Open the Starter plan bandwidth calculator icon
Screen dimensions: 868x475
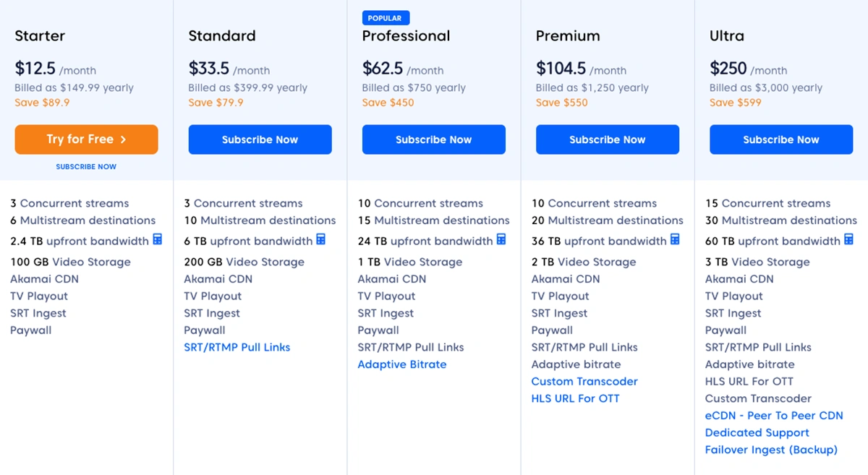click(158, 240)
